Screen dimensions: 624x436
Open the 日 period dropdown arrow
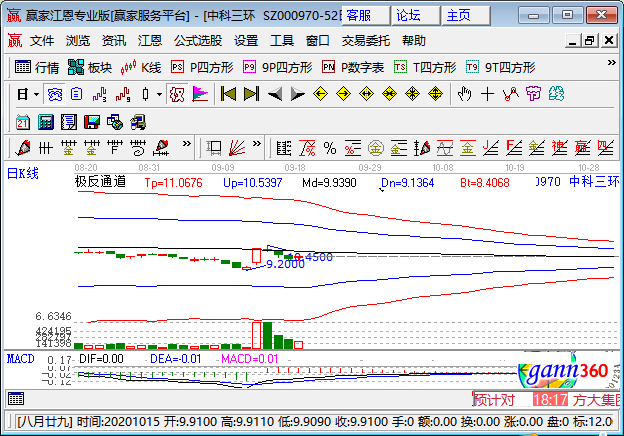pos(36,95)
